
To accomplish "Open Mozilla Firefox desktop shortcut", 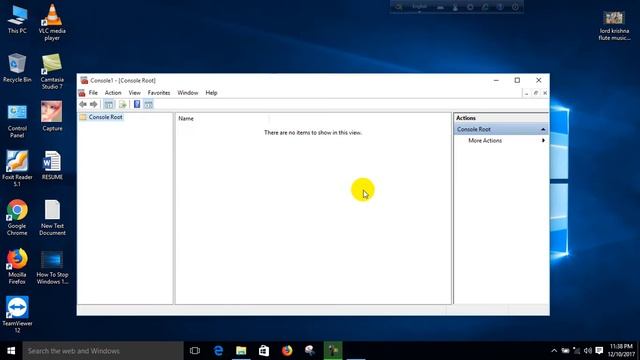I will click(x=17, y=266).
